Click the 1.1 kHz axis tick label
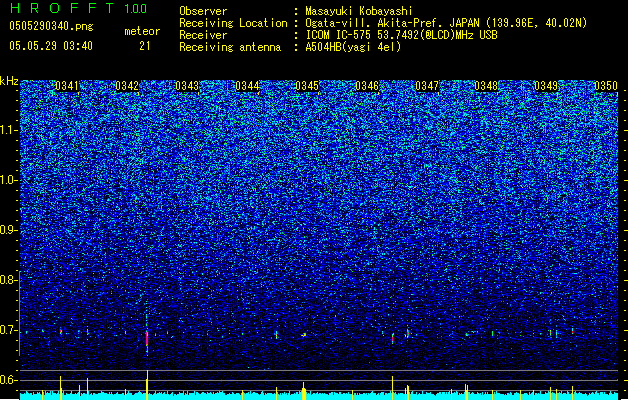 (8, 130)
